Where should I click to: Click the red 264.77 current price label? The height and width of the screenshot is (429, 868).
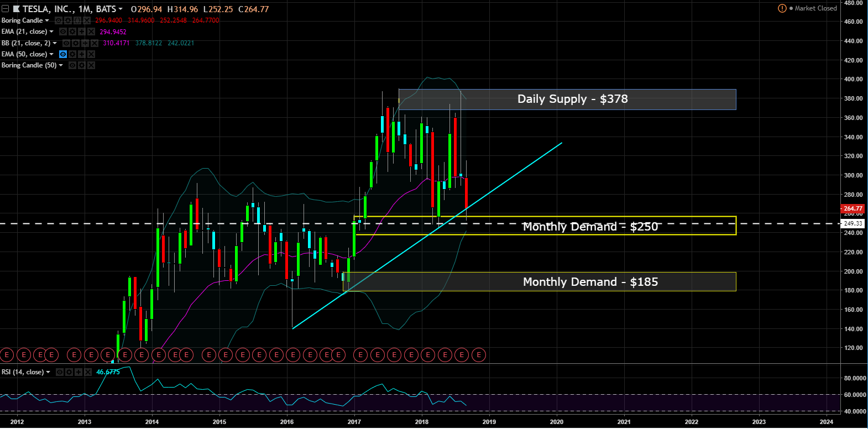click(853, 209)
